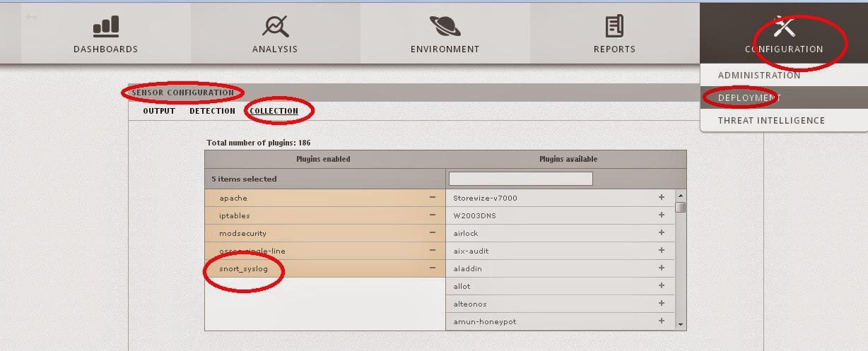
Task: Switch to the Detection tab
Action: pos(212,111)
